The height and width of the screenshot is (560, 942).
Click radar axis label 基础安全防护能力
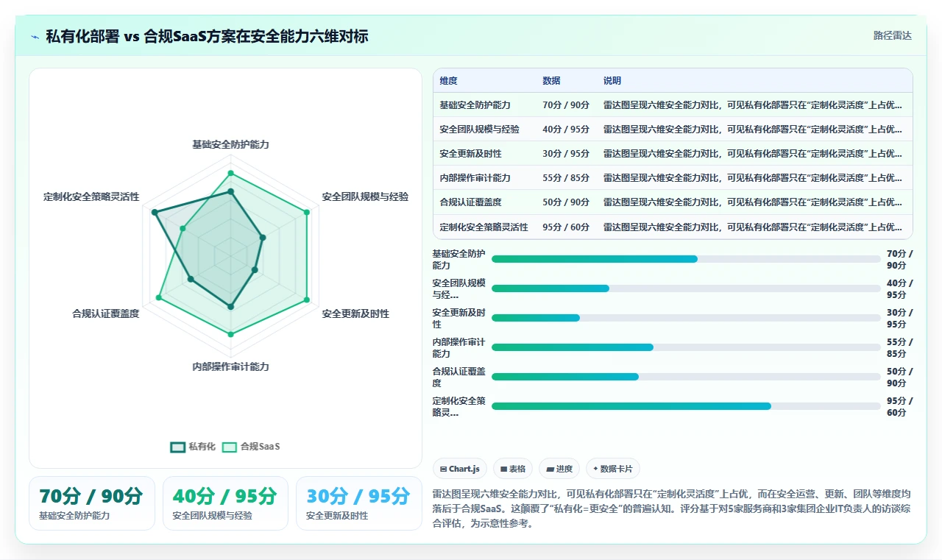pos(230,144)
